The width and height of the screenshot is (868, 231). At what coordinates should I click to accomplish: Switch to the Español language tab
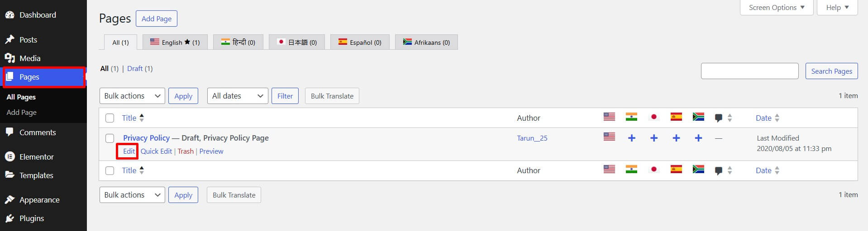click(x=360, y=42)
